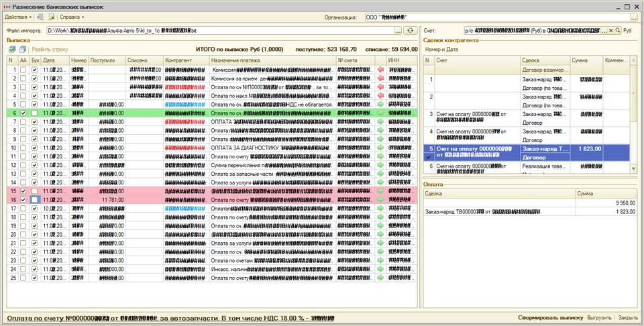The image size is (644, 326).
Task: Click red left arrow icon in row 3
Action: pyautogui.click(x=380, y=87)
